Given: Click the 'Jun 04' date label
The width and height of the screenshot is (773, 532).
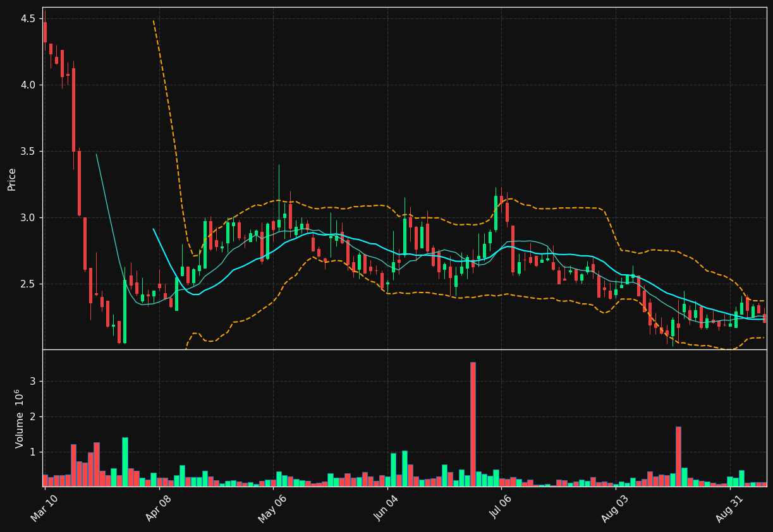Looking at the screenshot, I should 387,508.
